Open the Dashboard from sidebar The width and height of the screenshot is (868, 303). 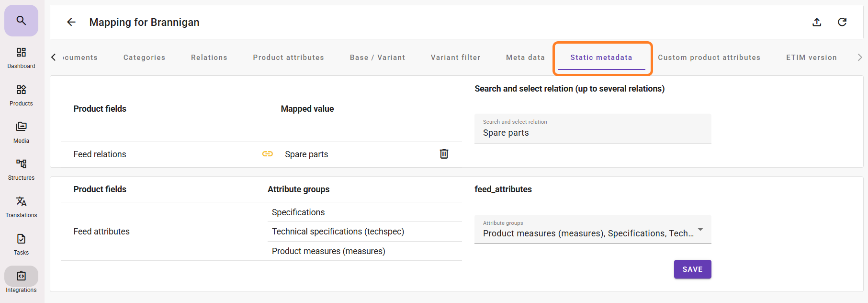tap(21, 58)
